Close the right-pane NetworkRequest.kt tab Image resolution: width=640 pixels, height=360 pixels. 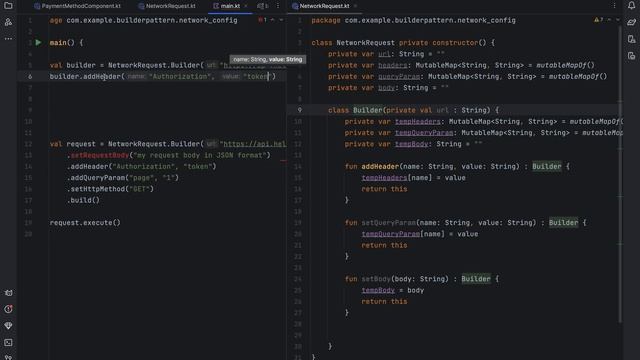356,6
